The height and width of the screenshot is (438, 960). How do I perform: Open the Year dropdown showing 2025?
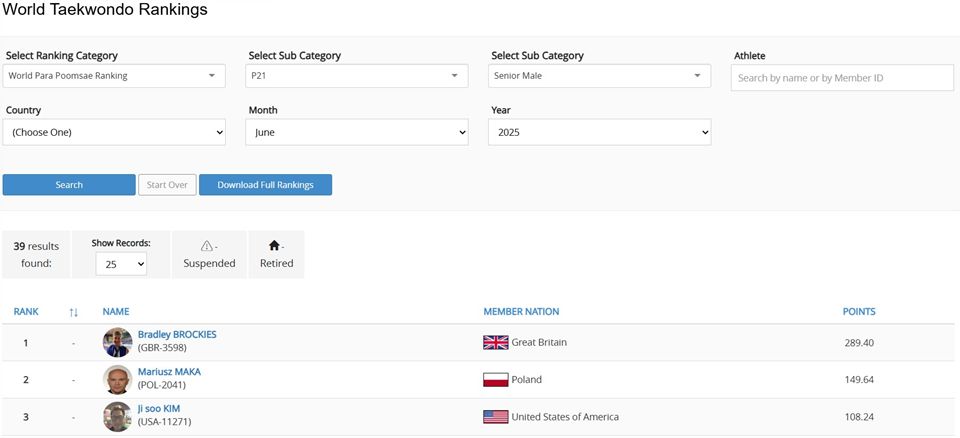coord(599,132)
